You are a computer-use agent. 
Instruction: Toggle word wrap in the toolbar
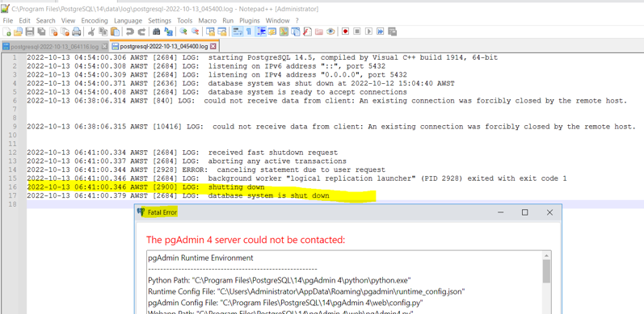click(x=237, y=31)
